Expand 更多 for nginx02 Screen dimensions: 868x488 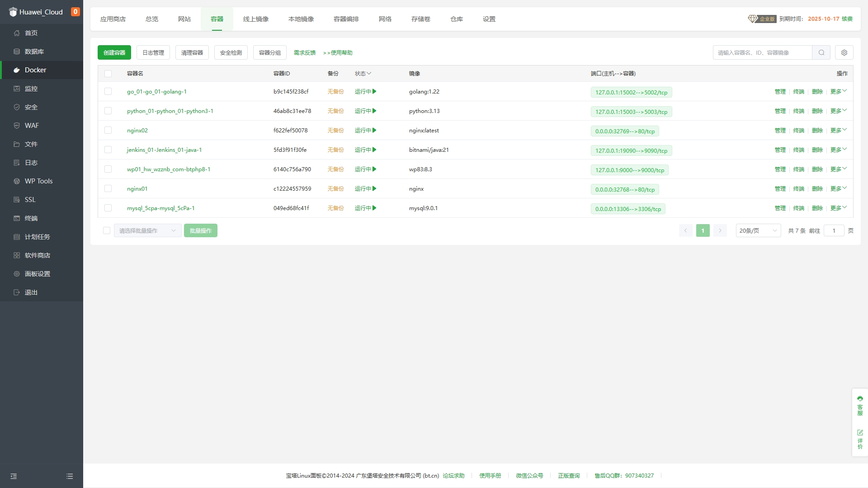tap(839, 130)
